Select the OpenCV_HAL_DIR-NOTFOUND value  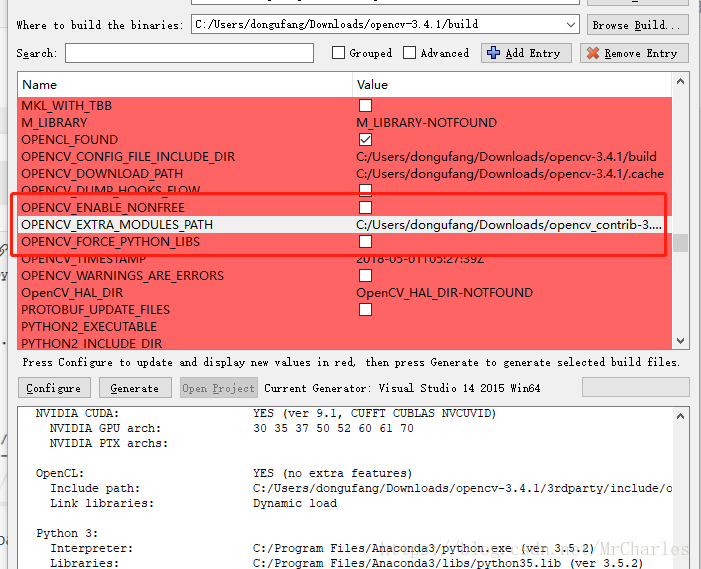pos(444,292)
